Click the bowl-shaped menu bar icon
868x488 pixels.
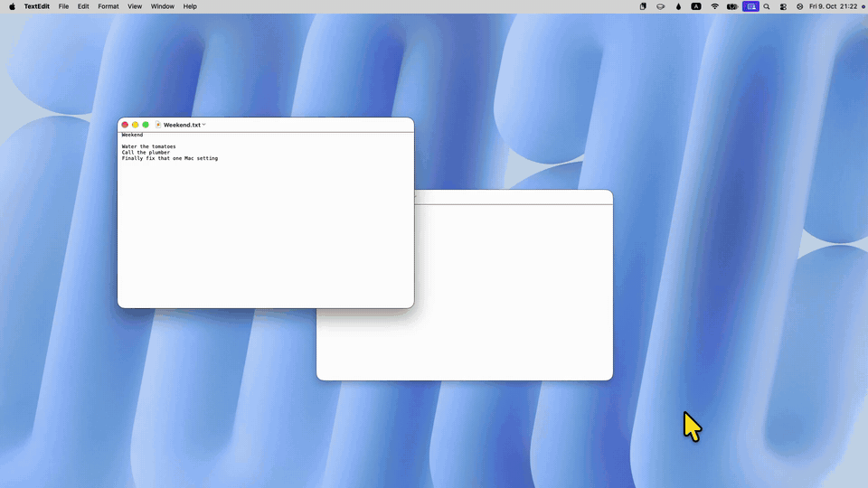[660, 6]
